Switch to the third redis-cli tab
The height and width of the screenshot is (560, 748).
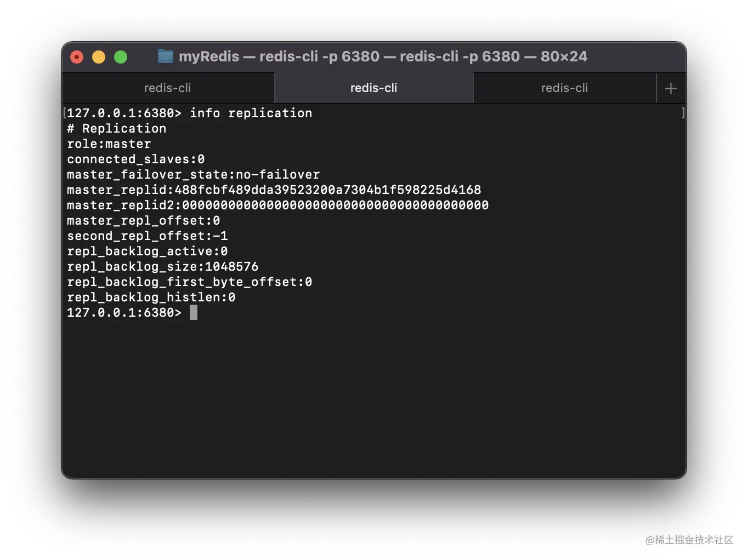(564, 88)
